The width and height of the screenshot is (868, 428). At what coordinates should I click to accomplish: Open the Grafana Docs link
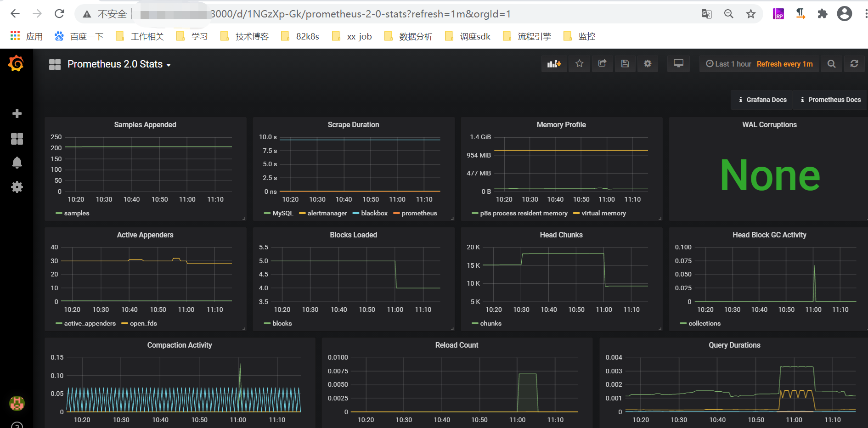tap(762, 100)
